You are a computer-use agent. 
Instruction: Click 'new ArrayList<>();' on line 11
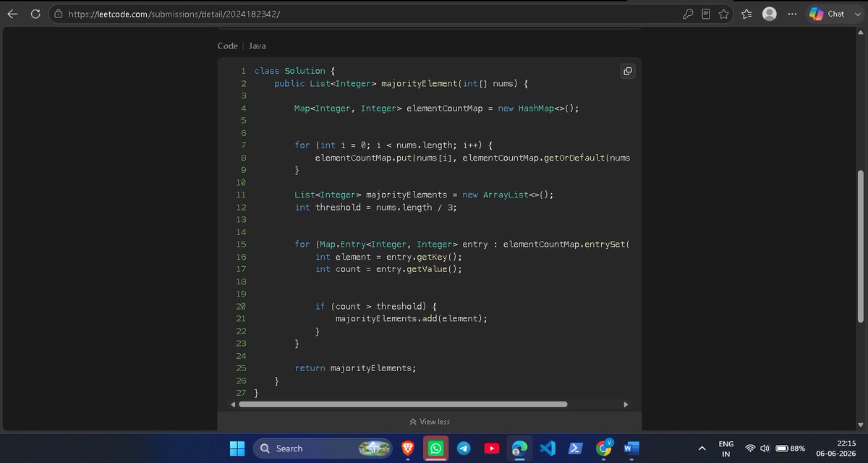point(508,195)
